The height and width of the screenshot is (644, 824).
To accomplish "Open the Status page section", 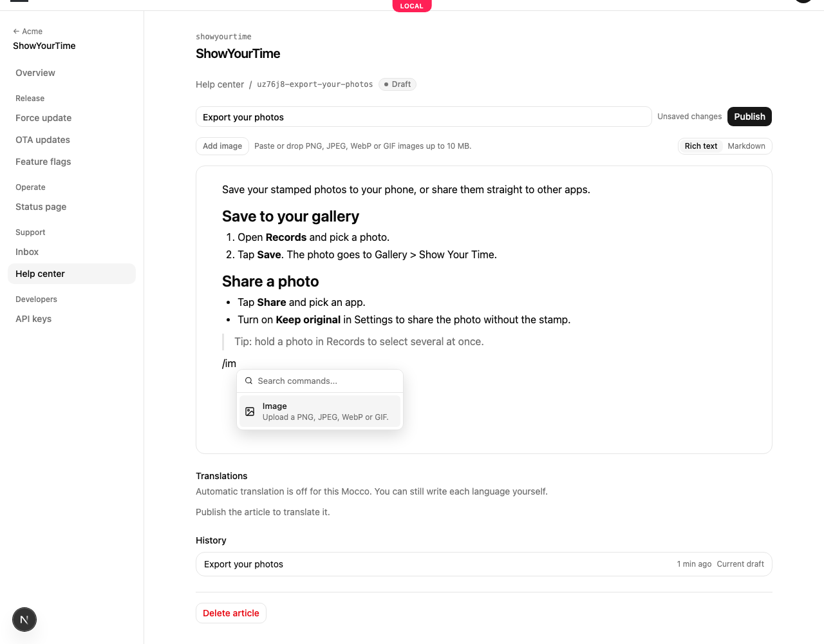I will point(41,207).
